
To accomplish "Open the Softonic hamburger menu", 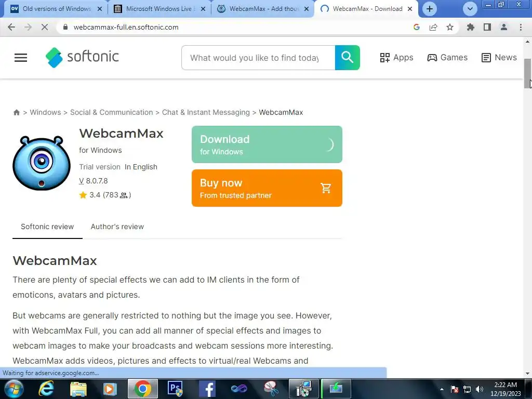I will pyautogui.click(x=21, y=58).
